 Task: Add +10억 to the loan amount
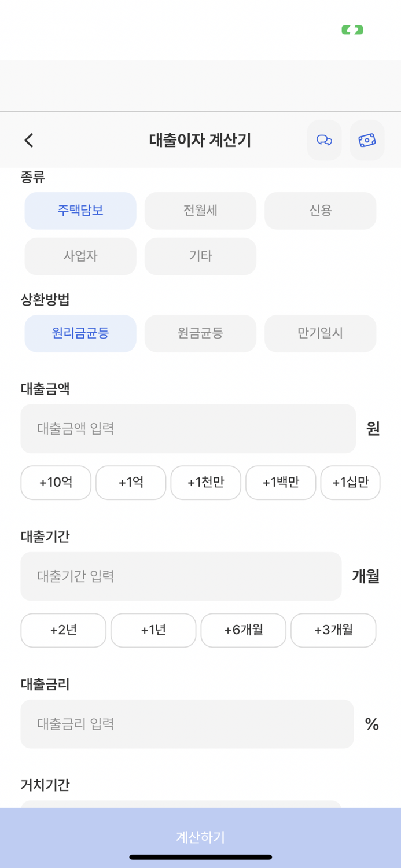56,483
